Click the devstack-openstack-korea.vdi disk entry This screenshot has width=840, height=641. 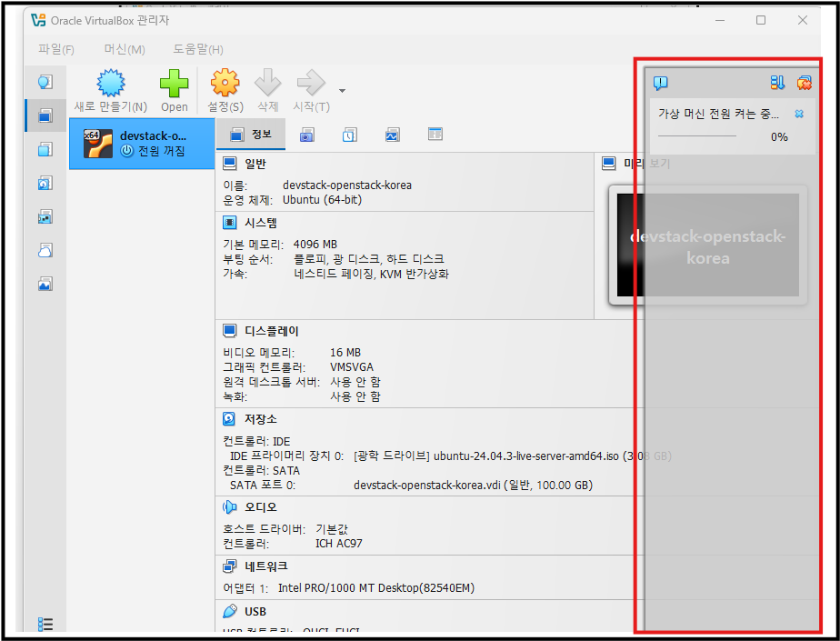click(x=473, y=485)
